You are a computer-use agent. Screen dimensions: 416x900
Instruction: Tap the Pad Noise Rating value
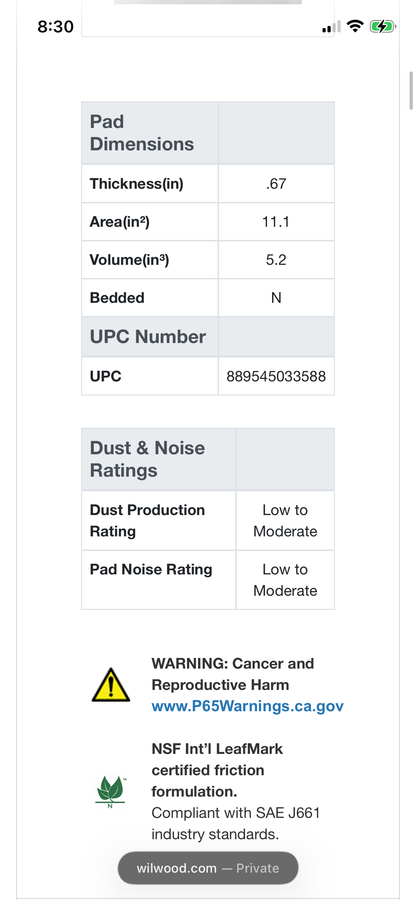[285, 580]
